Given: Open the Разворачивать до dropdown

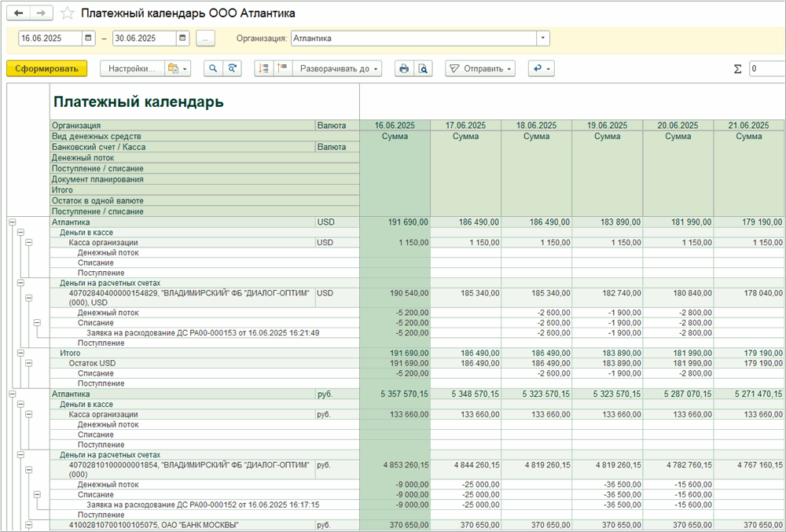Looking at the screenshot, I should pos(337,68).
